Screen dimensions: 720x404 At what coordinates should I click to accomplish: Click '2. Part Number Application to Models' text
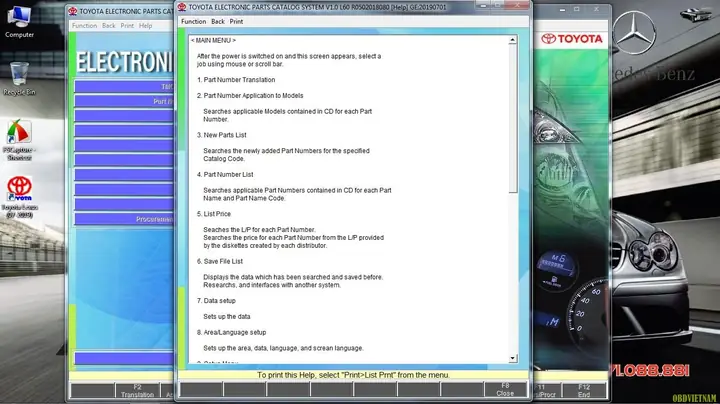coord(250,95)
